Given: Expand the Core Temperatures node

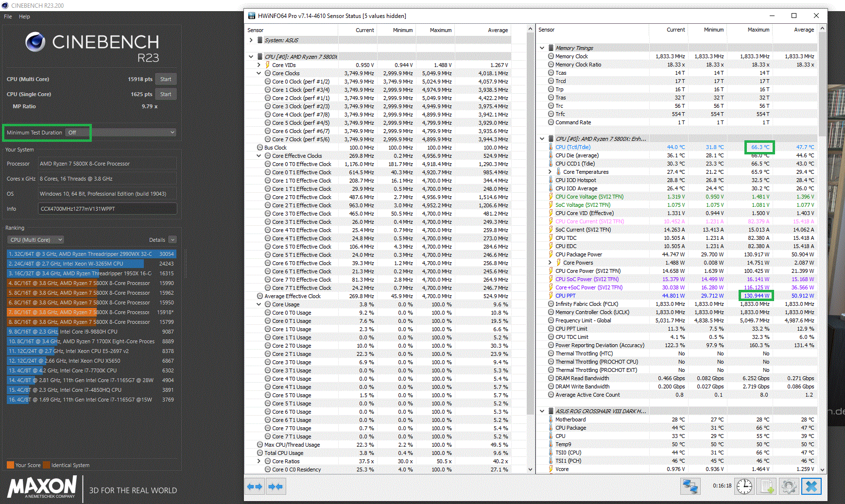Looking at the screenshot, I should click(x=550, y=172).
